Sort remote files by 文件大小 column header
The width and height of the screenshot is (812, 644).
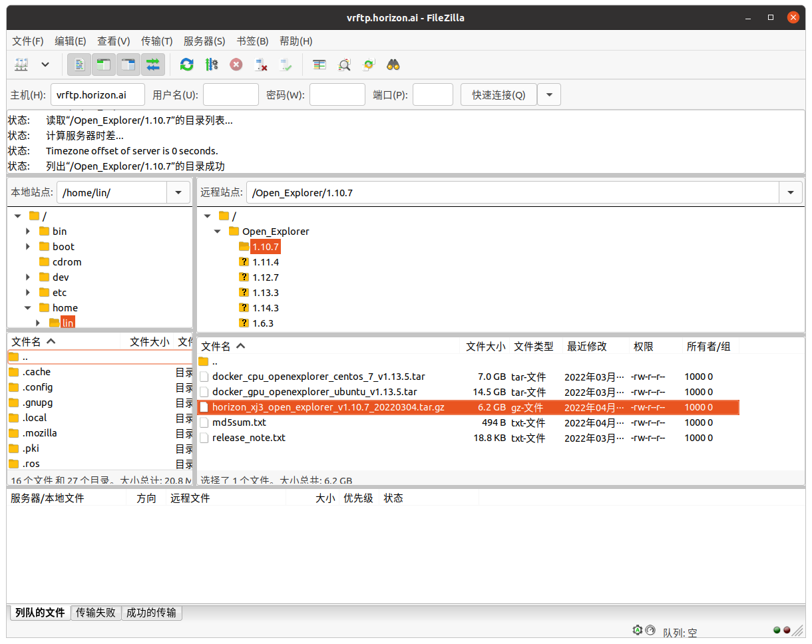pos(485,347)
